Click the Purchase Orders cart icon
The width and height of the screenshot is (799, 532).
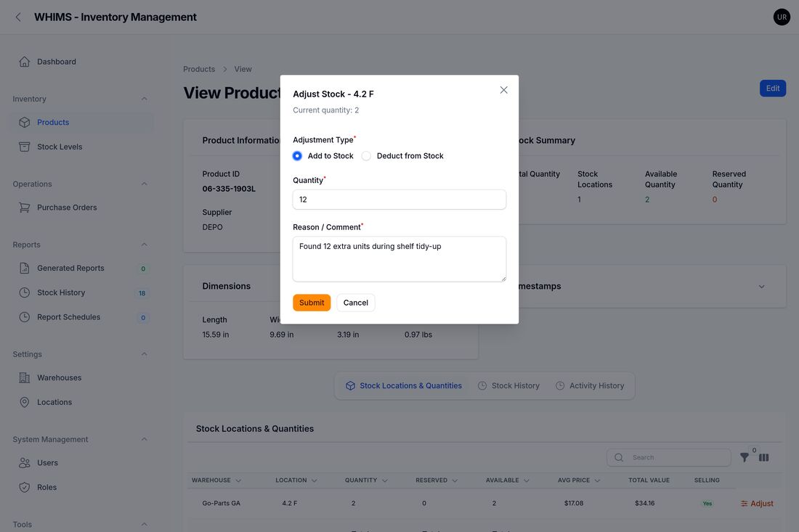pos(25,208)
